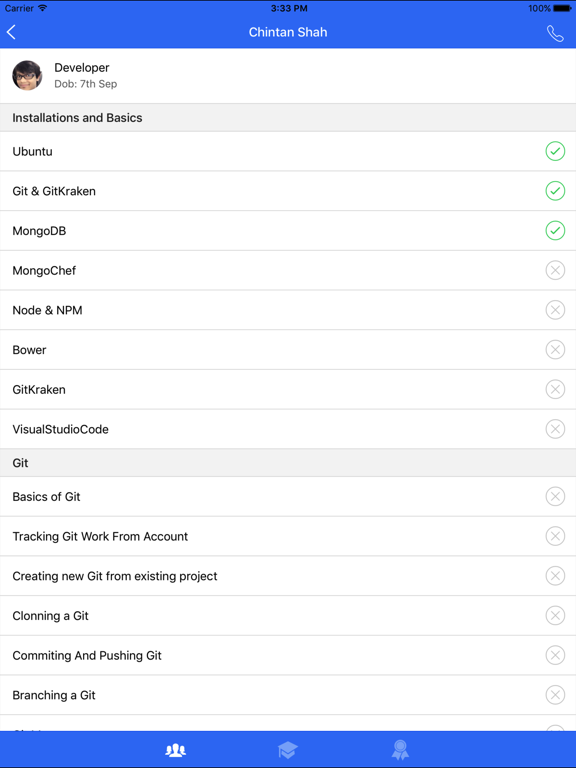Open Creating new Git from existing project
576x768 pixels.
(288, 576)
